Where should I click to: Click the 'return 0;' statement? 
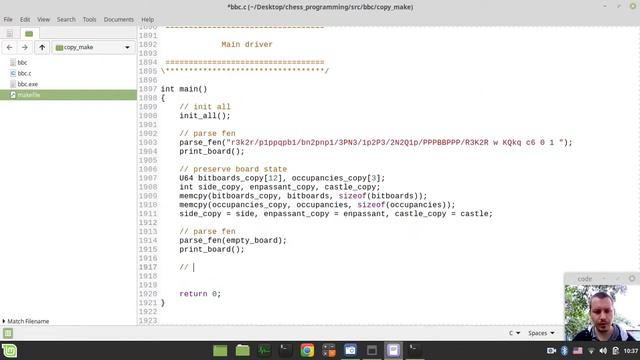pyautogui.click(x=200, y=294)
